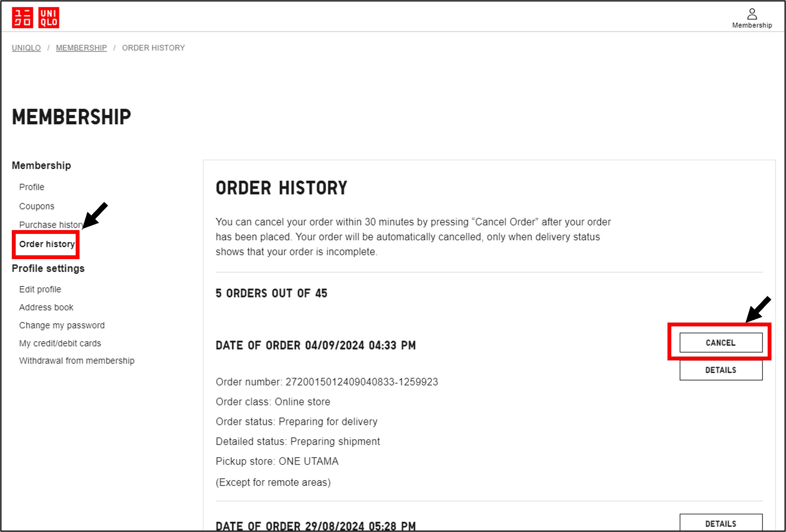Cancel the 04/09/2024 order

pos(721,343)
